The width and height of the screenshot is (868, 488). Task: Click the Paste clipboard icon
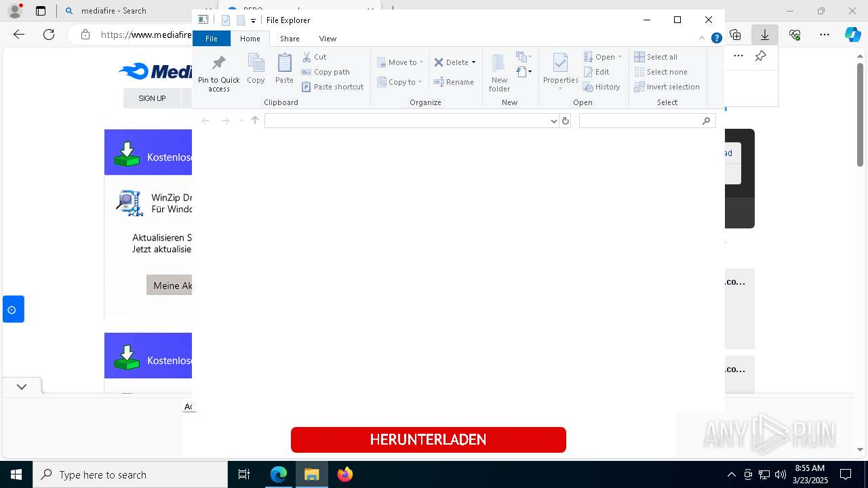(x=284, y=63)
